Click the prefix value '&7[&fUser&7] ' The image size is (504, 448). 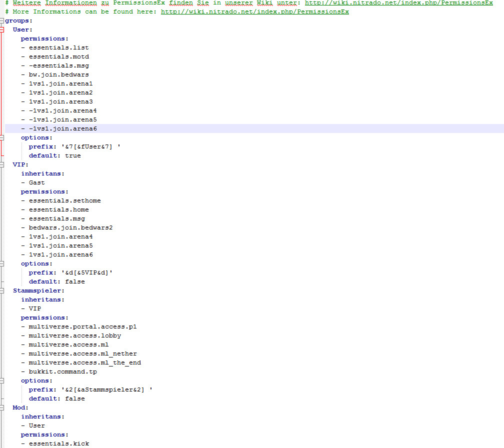click(x=91, y=146)
